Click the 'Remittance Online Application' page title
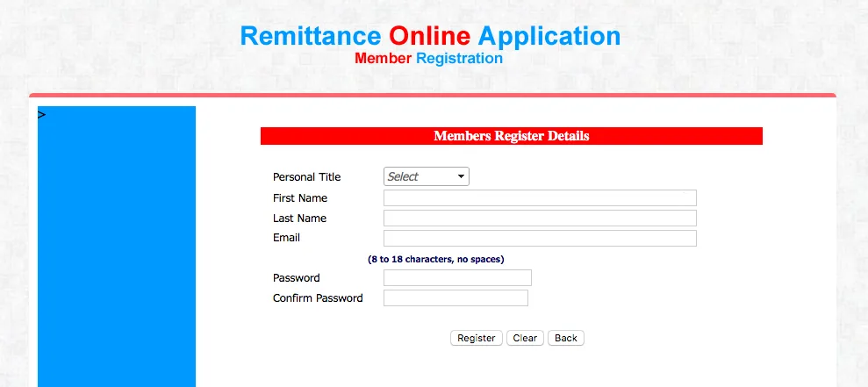868x387 pixels. point(430,36)
